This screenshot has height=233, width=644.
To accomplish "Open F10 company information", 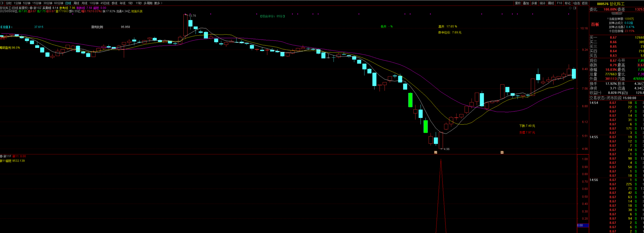I will 559,3.
